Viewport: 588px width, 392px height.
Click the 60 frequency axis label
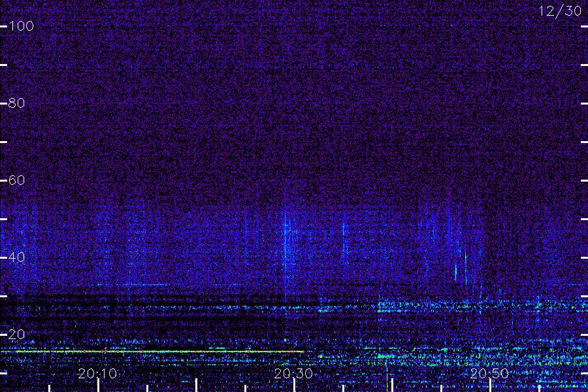(16, 180)
